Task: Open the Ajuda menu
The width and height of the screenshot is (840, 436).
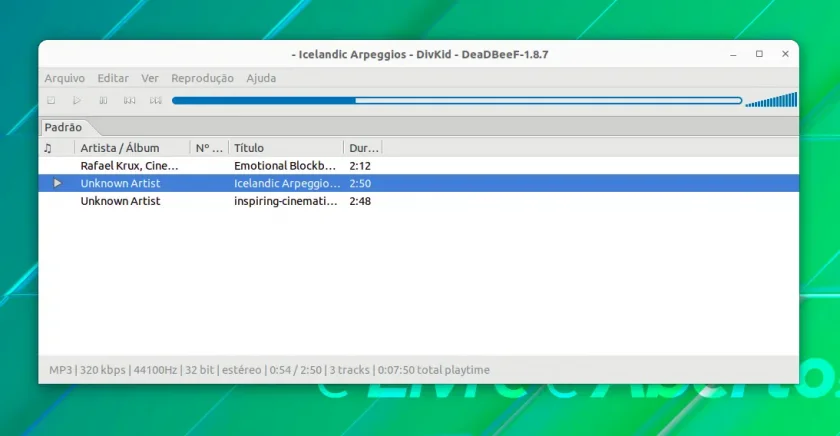Action: tap(261, 78)
